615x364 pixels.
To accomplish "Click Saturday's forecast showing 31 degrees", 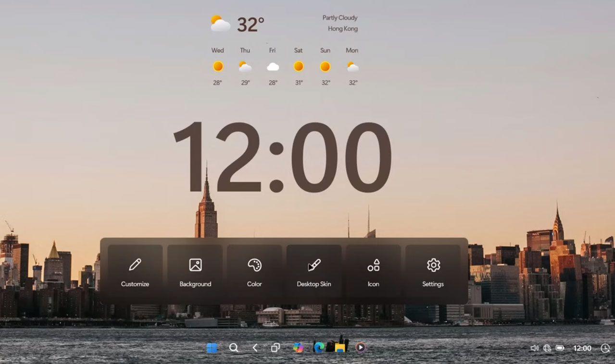I will 298,67.
